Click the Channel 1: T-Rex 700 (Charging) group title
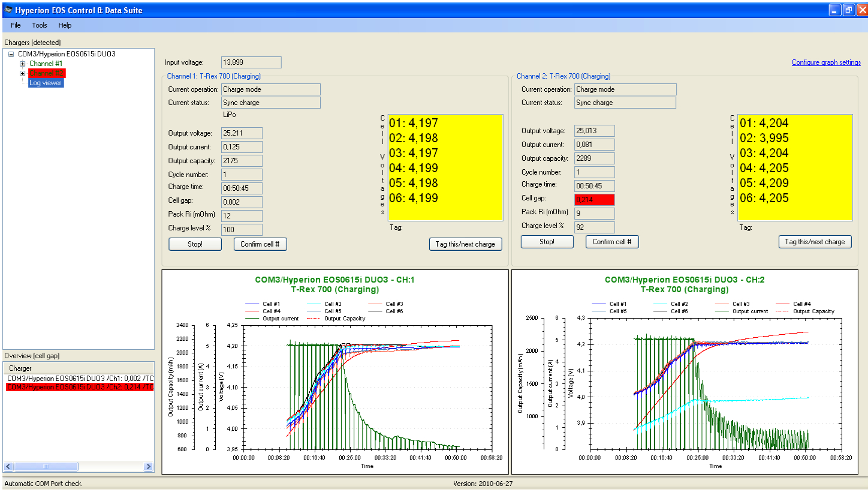This screenshot has height=492, width=868. [214, 76]
